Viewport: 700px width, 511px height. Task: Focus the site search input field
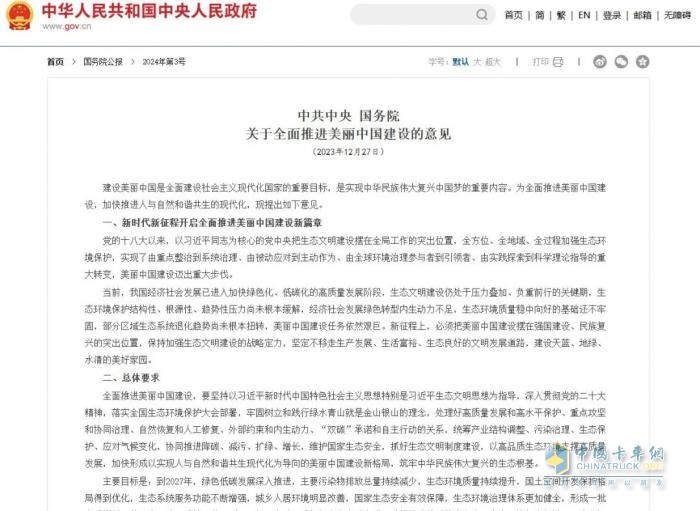(410, 16)
